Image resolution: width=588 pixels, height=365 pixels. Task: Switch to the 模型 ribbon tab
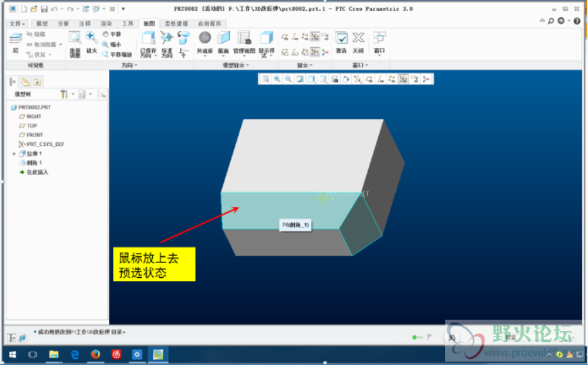coord(42,24)
